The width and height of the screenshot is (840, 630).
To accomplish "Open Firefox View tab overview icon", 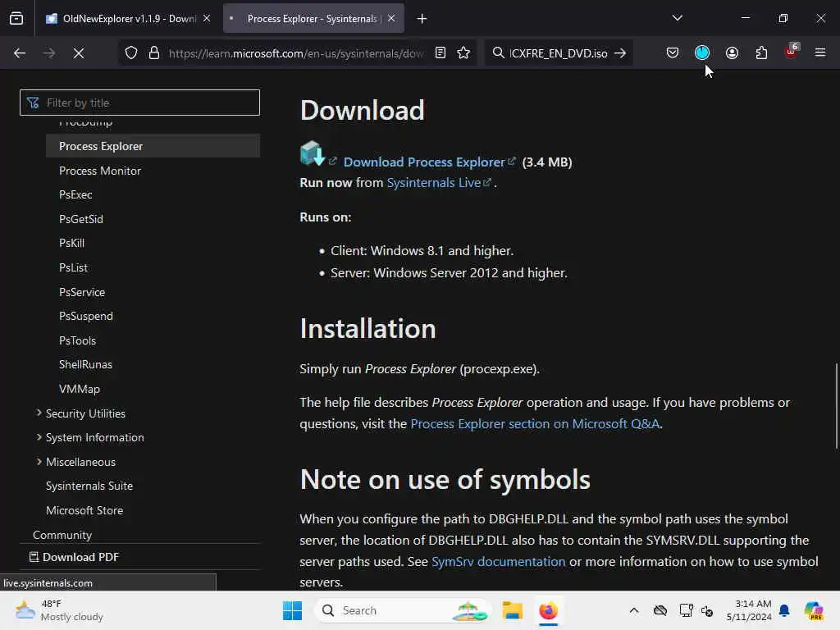I will 16,18.
